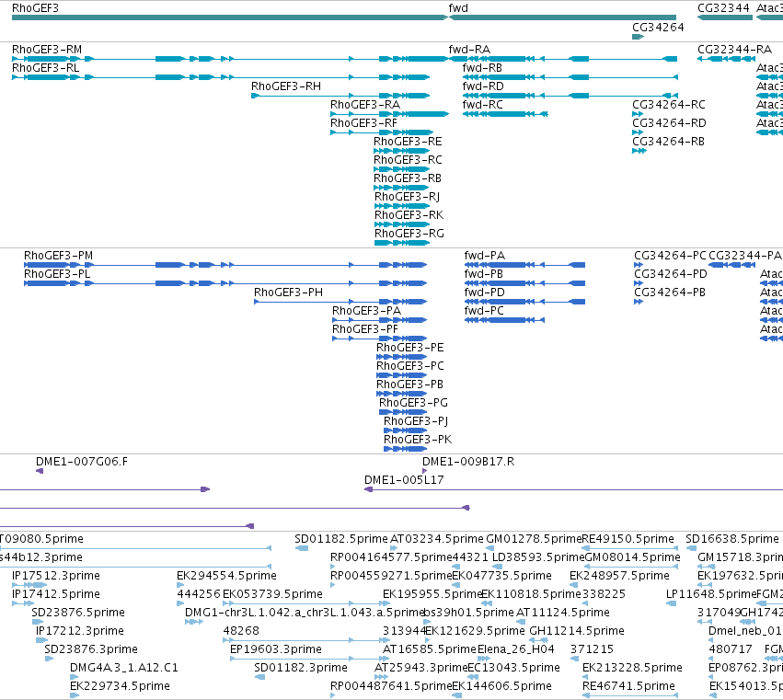Click the fwd-PB protein label
Image resolution: width=783 pixels, height=700 pixels.
(483, 274)
